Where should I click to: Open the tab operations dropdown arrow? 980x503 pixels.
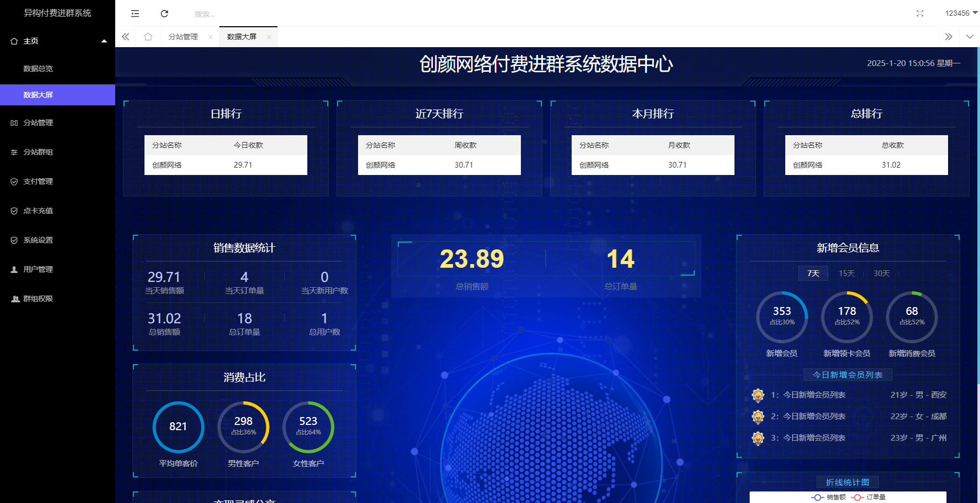click(970, 37)
